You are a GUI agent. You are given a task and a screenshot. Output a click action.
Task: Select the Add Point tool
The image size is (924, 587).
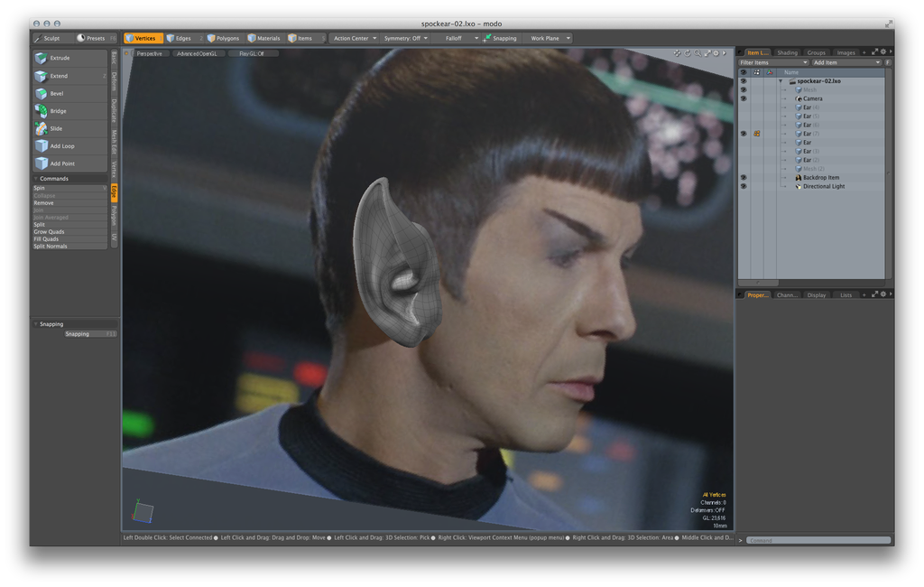[69, 163]
